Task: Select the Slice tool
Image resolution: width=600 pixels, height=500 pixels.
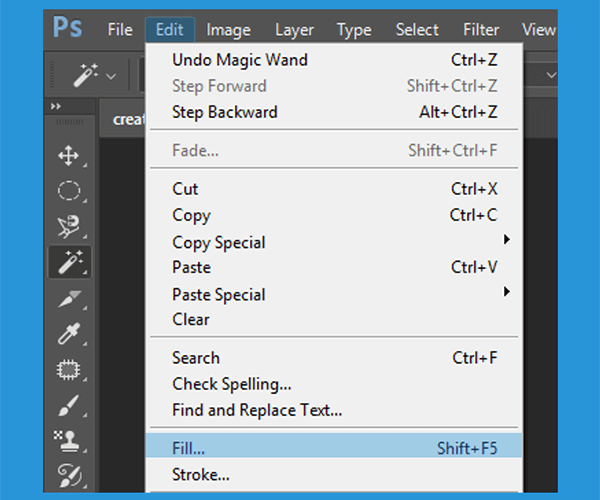Action: coord(69,299)
